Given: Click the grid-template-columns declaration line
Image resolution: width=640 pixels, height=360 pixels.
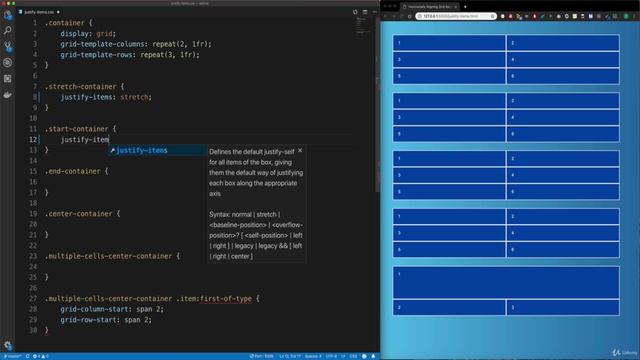Looking at the screenshot, I should coord(136,44).
